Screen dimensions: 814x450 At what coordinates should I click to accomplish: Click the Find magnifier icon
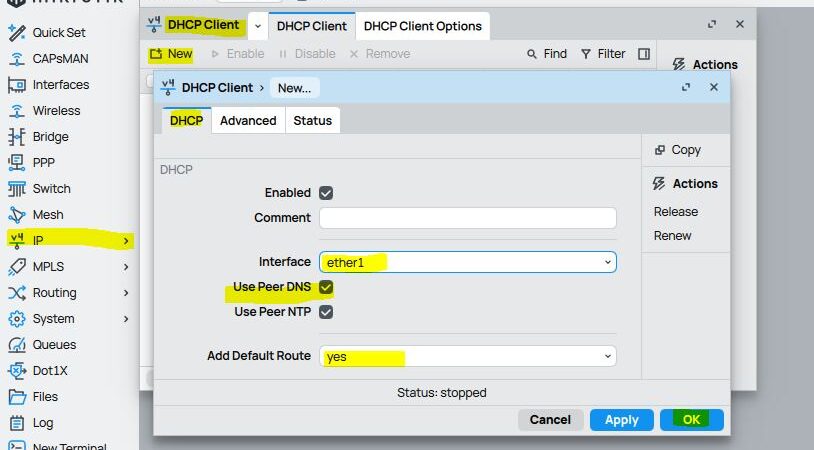point(532,54)
